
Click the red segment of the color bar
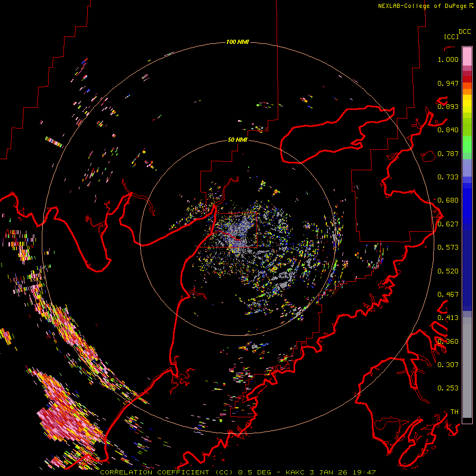[467, 79]
